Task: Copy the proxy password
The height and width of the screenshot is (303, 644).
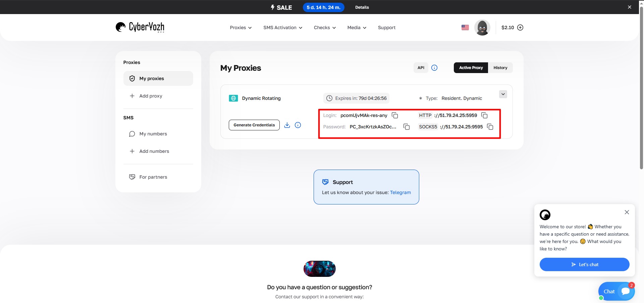Action: 407,127
